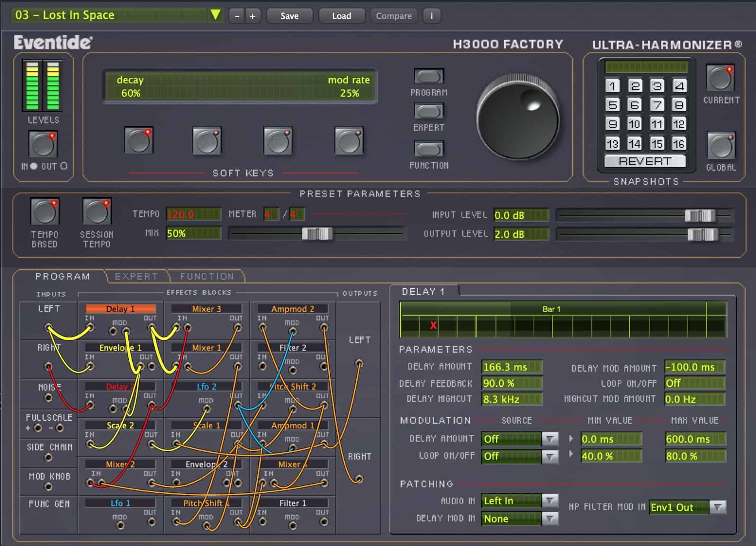The height and width of the screenshot is (546, 756).
Task: Click the soft key under decay
Action: 139,140
